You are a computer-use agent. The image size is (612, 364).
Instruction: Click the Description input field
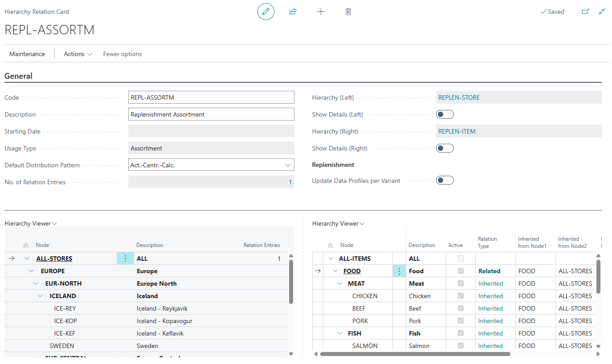211,114
